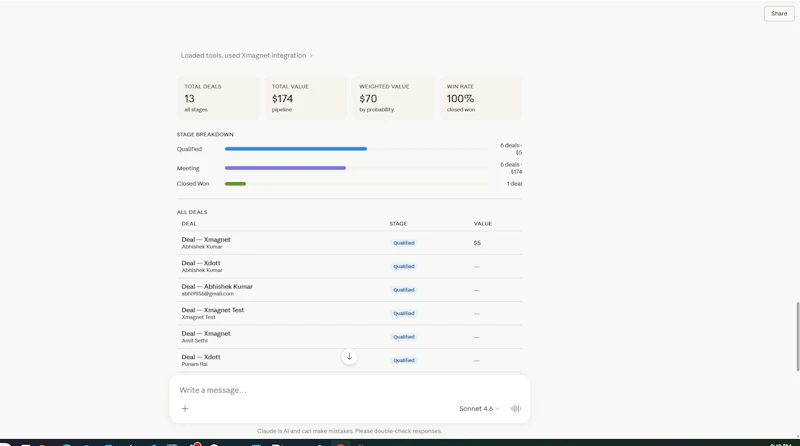Click the STAGE column header
The height and width of the screenshot is (446, 800).
pos(398,224)
